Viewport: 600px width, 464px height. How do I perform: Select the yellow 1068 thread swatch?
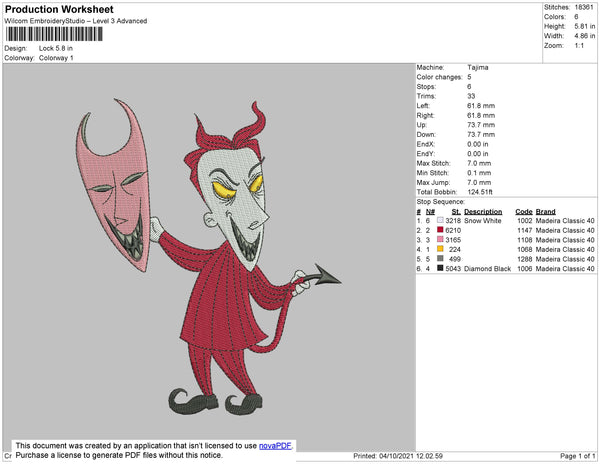[x=440, y=249]
